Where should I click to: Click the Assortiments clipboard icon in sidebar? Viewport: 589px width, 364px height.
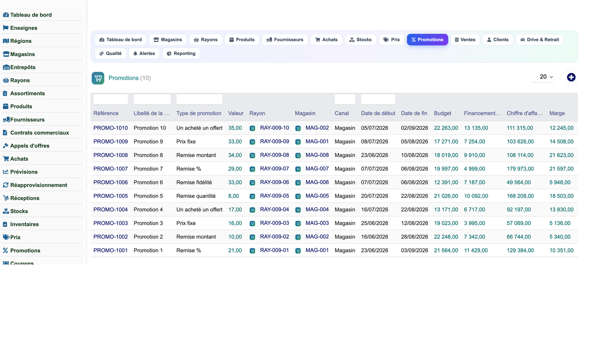(5, 93)
